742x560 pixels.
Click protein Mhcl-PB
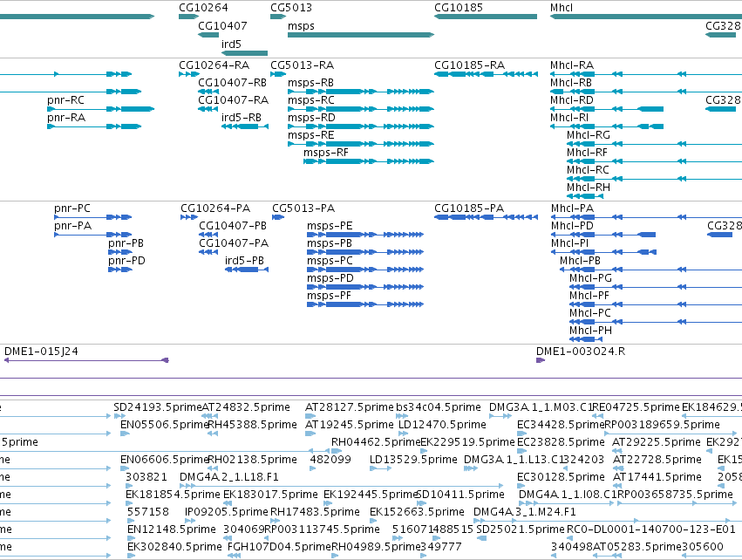pyautogui.click(x=580, y=260)
